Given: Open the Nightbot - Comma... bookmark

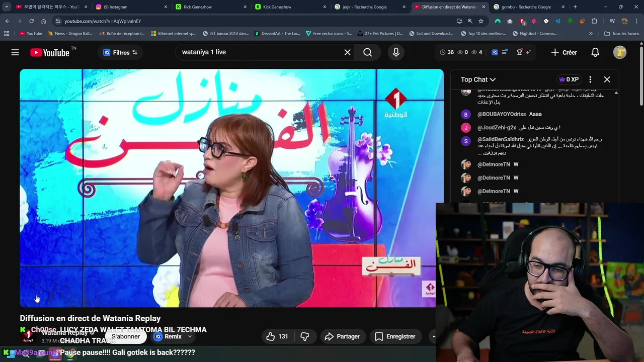Looking at the screenshot, I should click(x=534, y=34).
